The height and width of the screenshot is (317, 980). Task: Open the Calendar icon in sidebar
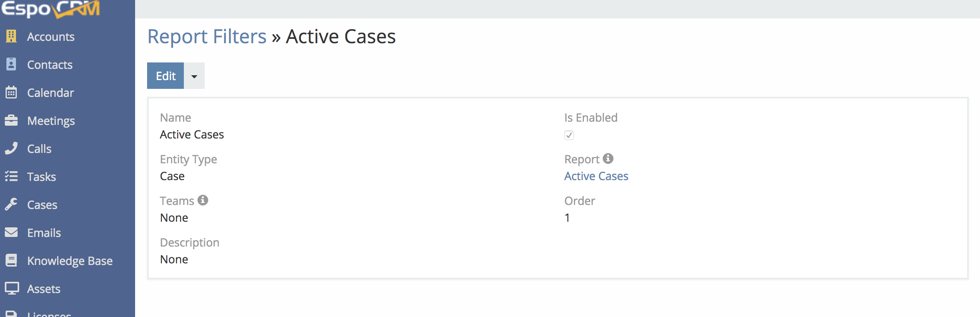[11, 92]
